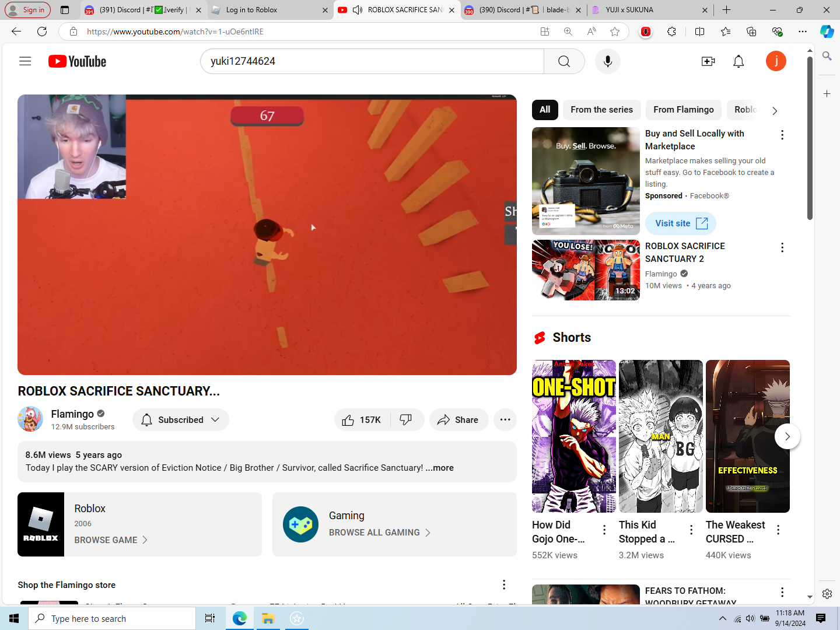This screenshot has height=630, width=840.
Task: Select the All filter chip
Action: pyautogui.click(x=545, y=110)
